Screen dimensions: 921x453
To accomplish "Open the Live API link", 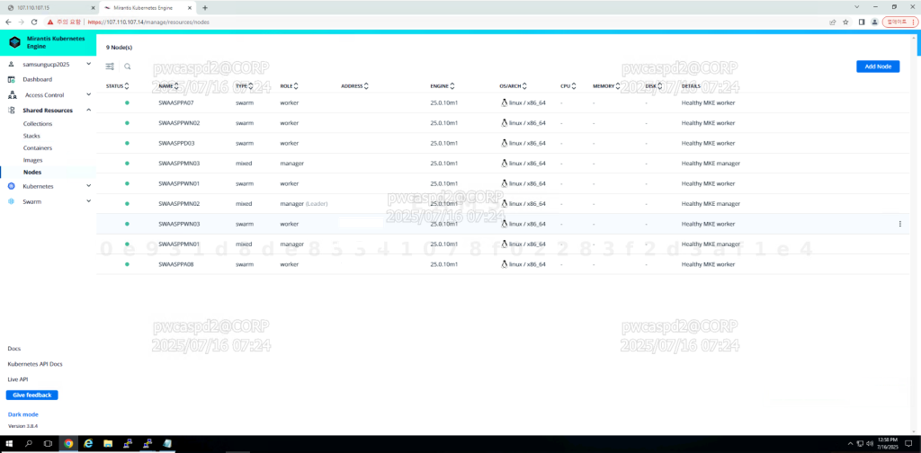I will [18, 380].
